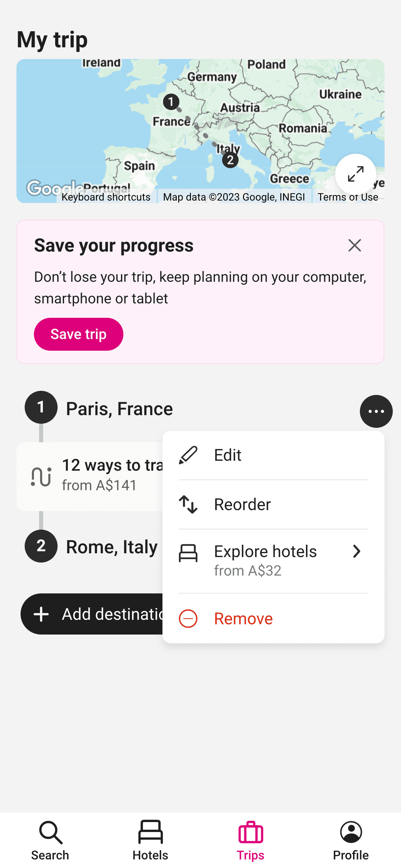Select the Rome, Italy destination

click(112, 546)
